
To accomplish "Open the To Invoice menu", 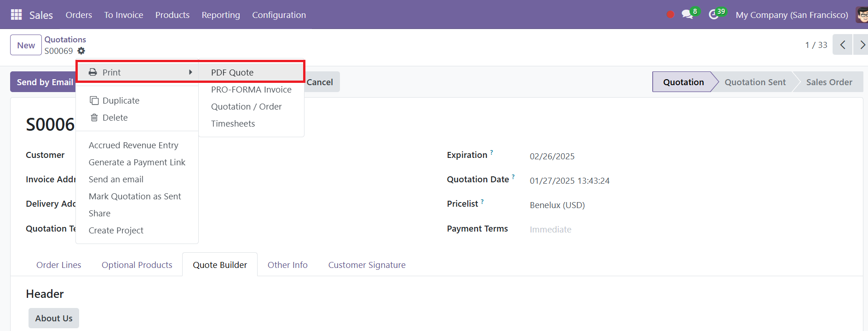I will tap(123, 15).
